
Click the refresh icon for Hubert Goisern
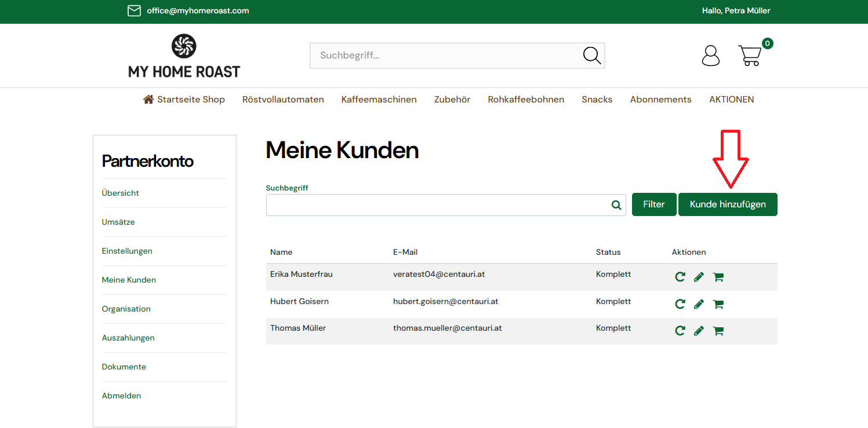point(680,304)
